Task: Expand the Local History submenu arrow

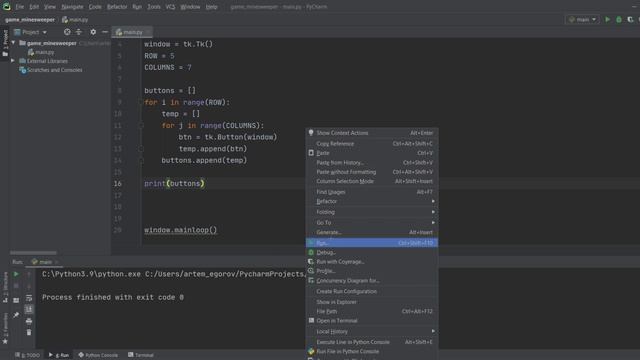Action: [x=433, y=331]
